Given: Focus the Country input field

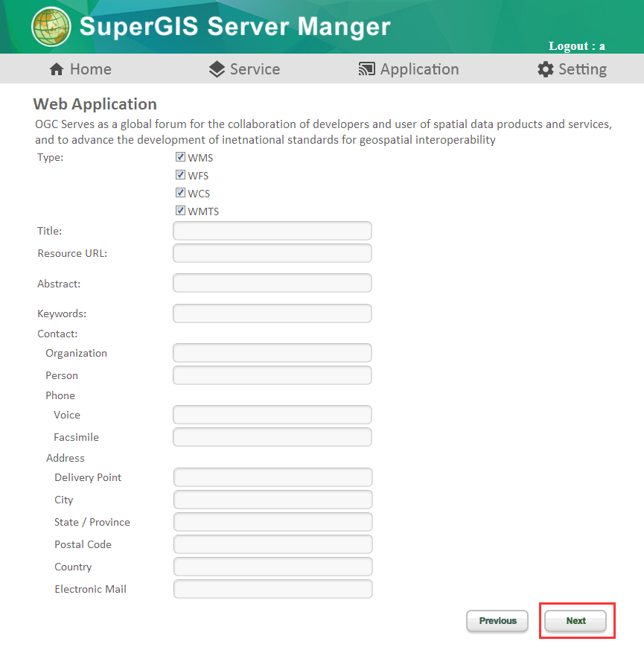Looking at the screenshot, I should pos(272,567).
